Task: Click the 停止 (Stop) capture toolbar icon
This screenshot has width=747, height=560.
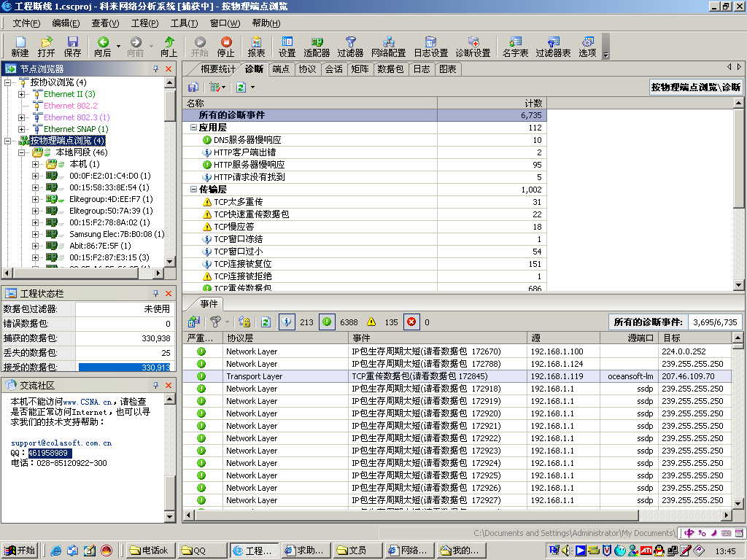Action: (x=226, y=46)
